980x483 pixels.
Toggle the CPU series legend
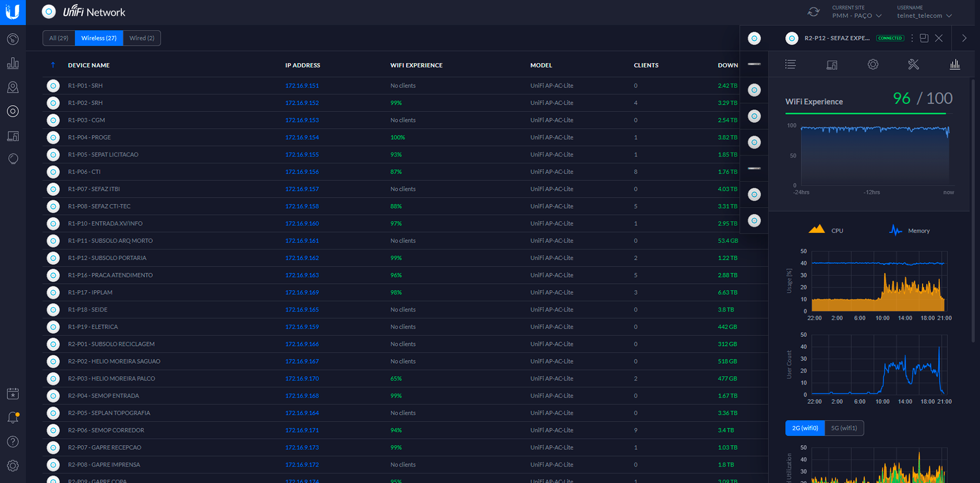[x=826, y=230]
